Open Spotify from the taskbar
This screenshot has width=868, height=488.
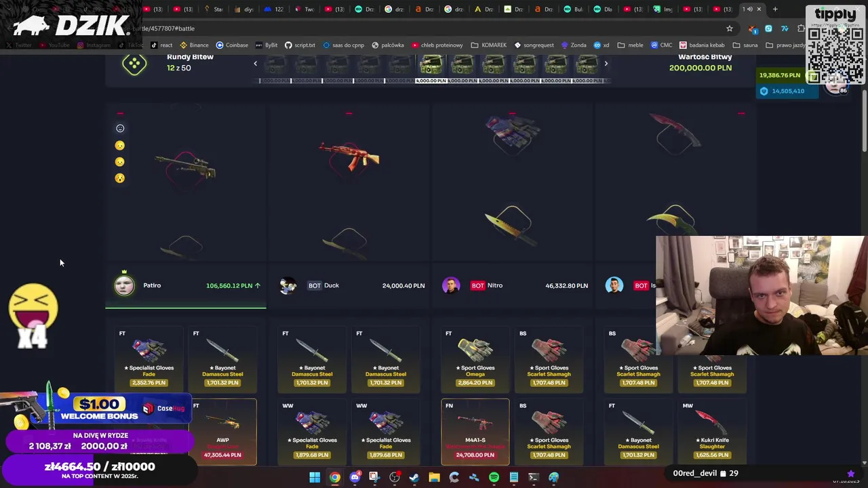(x=494, y=477)
